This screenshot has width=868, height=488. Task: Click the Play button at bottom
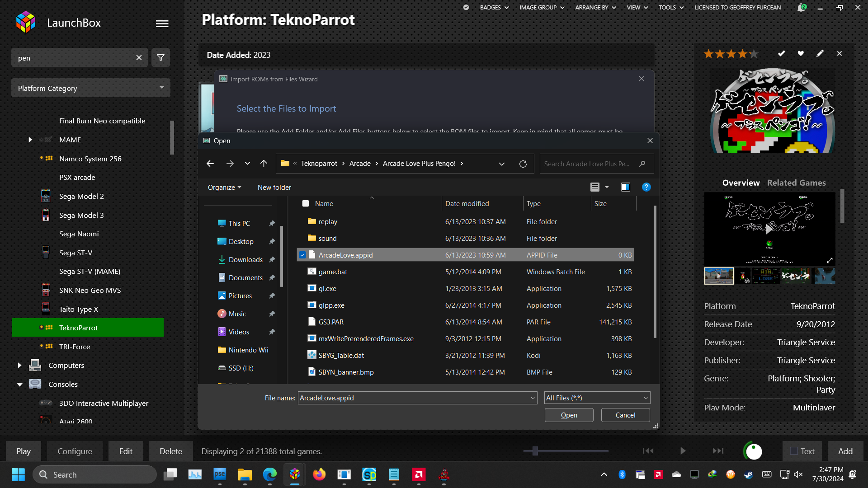click(24, 451)
